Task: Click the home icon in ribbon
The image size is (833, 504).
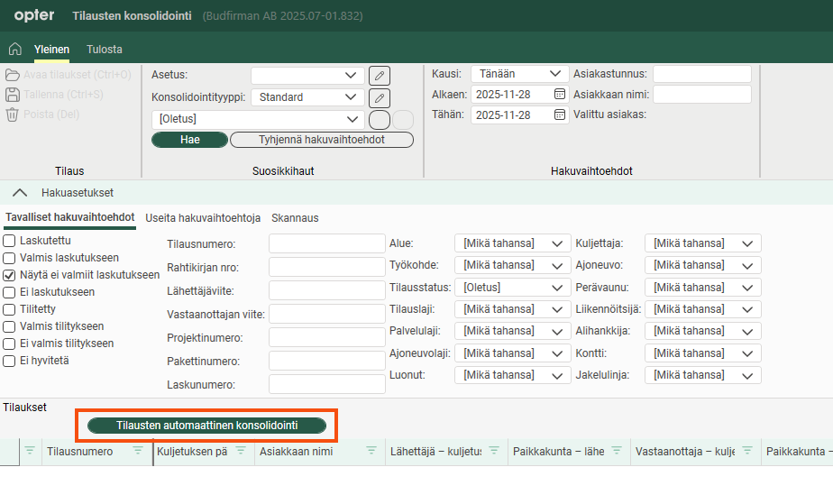Action: click(x=14, y=49)
